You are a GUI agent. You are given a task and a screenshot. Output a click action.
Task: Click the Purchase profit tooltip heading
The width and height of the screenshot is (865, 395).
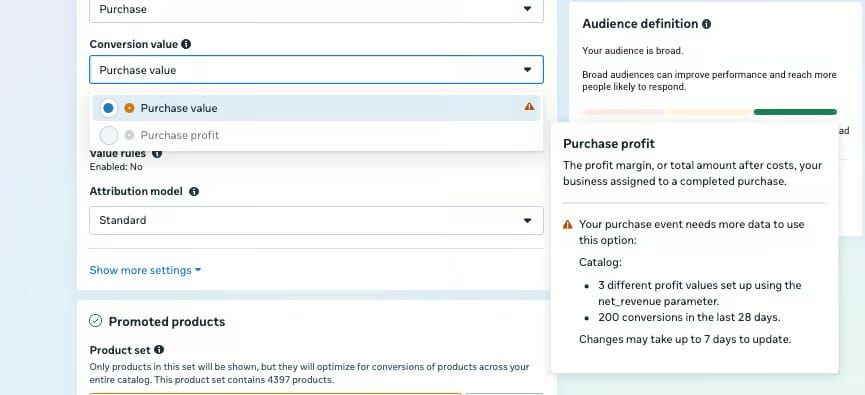pyautogui.click(x=609, y=144)
